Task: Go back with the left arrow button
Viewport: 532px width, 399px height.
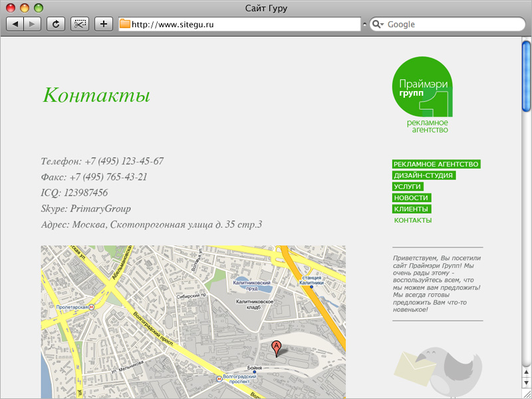Action: coord(15,24)
